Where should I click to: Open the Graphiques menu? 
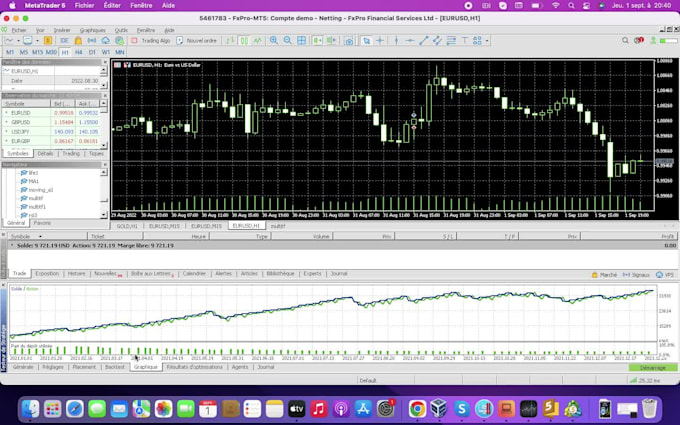coord(92,30)
